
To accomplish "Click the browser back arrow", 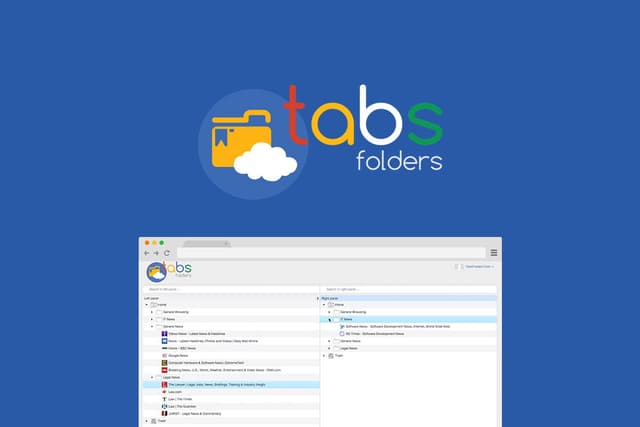I will click(147, 253).
